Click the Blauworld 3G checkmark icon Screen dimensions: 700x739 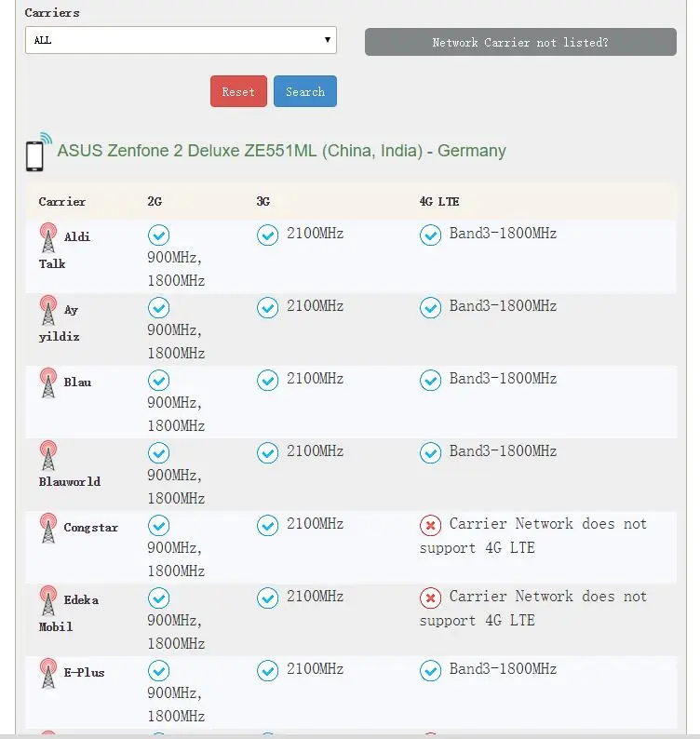(x=268, y=453)
